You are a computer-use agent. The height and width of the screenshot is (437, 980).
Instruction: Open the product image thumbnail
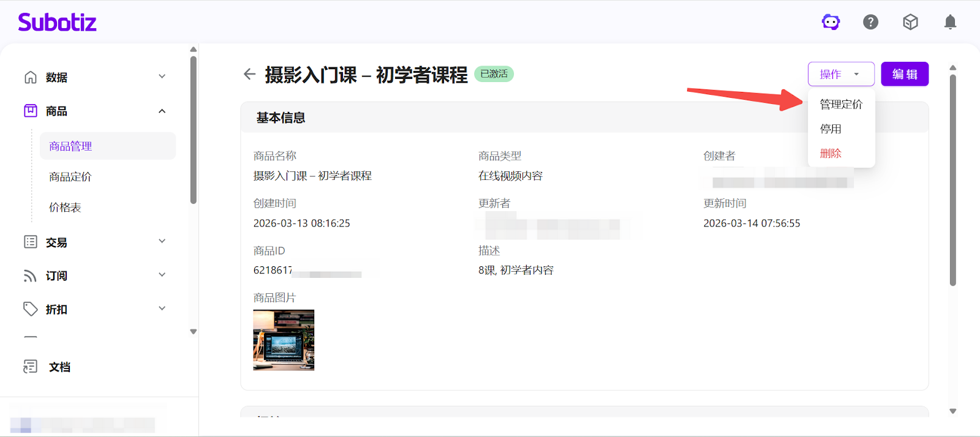pos(284,340)
